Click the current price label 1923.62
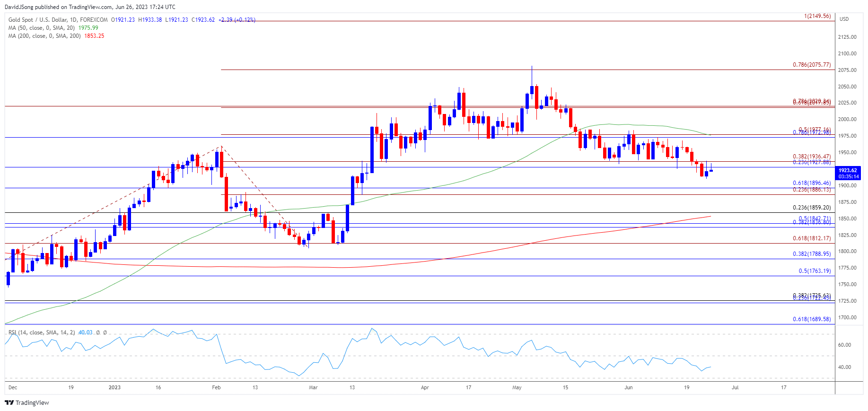The height and width of the screenshot is (411, 868). click(x=848, y=170)
